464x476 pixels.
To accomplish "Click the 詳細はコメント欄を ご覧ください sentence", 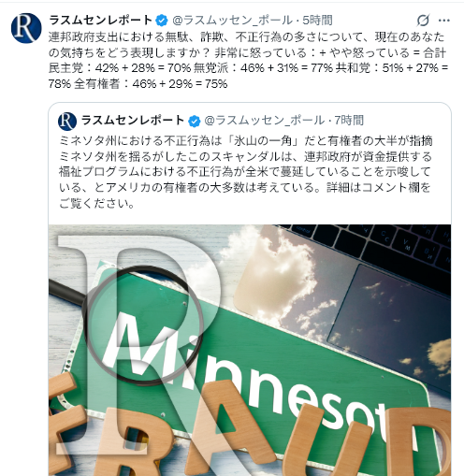I will tap(245, 195).
